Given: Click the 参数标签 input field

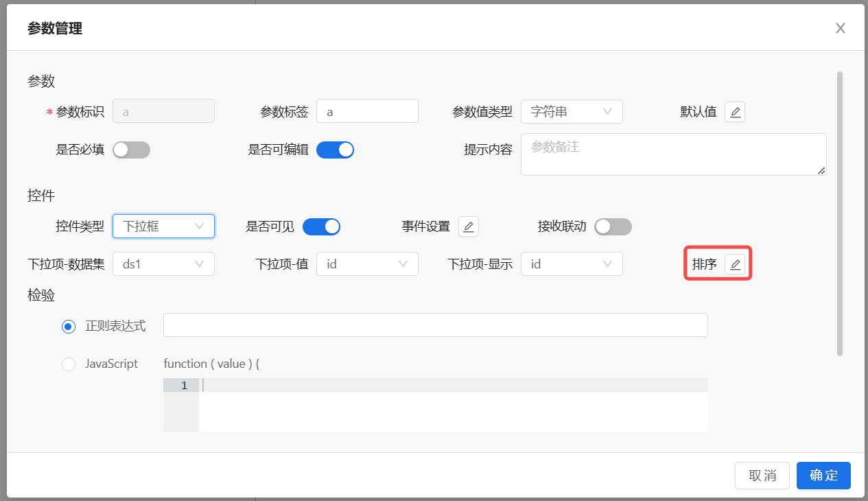Looking at the screenshot, I should [x=367, y=111].
